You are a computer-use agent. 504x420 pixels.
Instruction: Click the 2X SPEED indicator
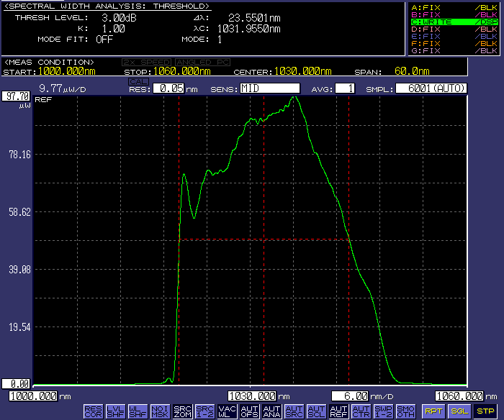147,62
